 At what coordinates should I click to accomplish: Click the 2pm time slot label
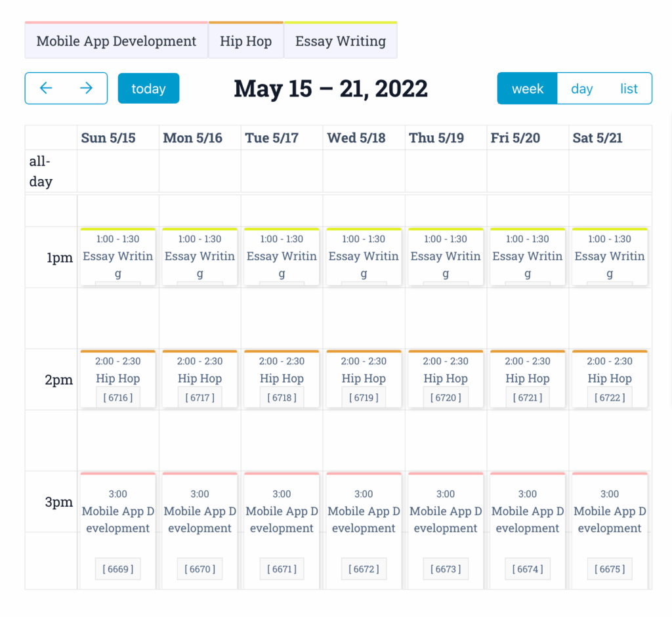coord(58,380)
